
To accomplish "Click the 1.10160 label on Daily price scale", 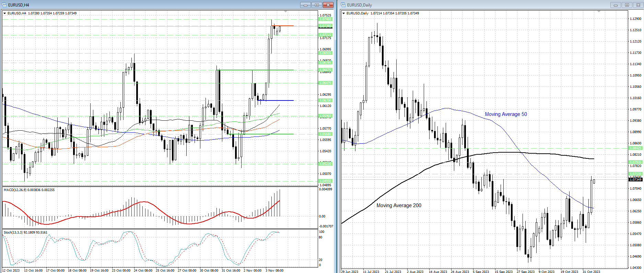I will click(x=636, y=98).
